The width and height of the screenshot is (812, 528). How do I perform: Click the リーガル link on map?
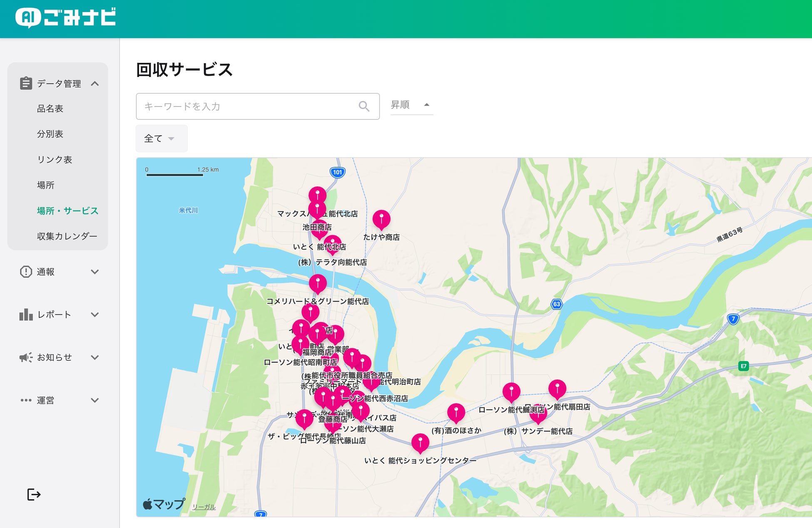tap(204, 507)
